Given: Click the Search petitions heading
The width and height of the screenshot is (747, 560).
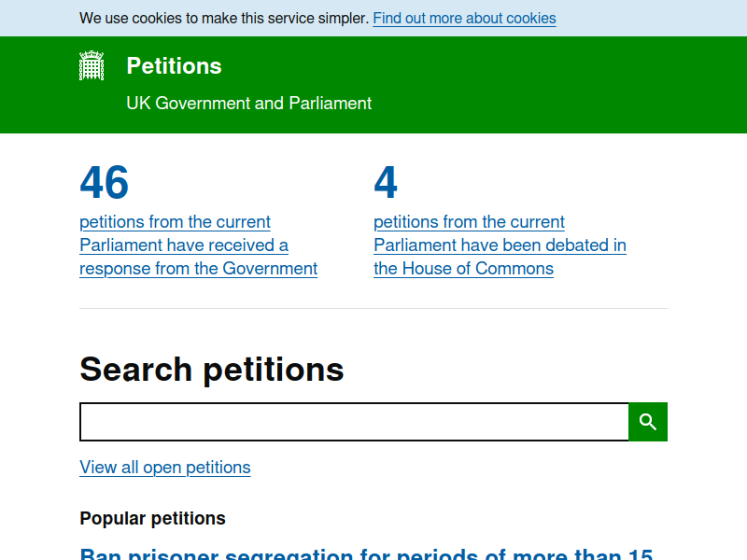Looking at the screenshot, I should coord(212,370).
